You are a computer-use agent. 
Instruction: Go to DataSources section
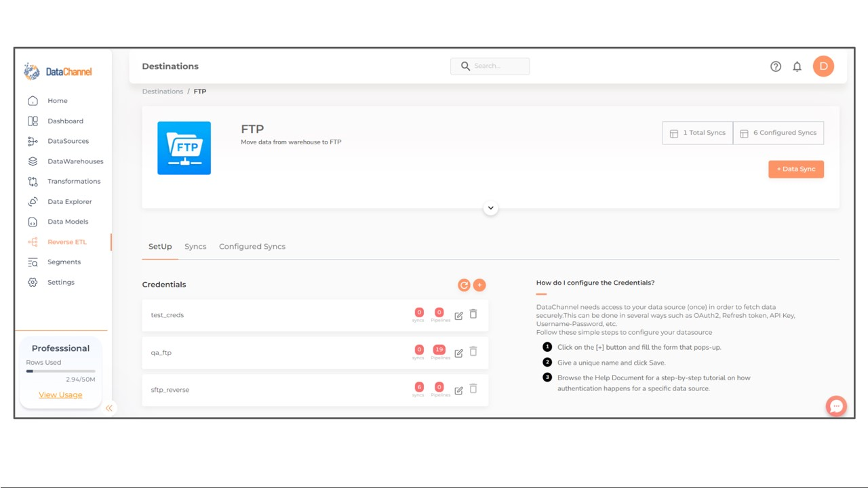pos(68,141)
